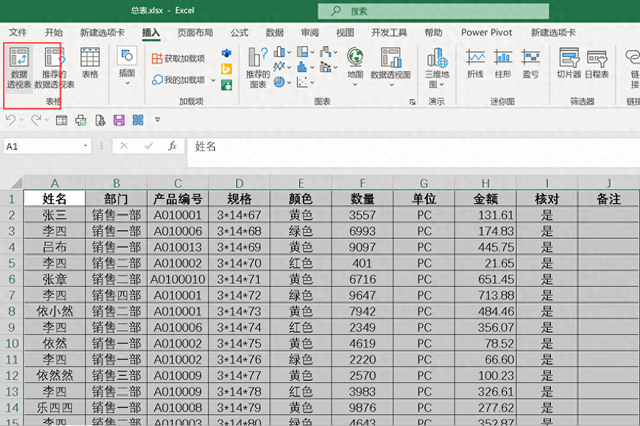The height and width of the screenshot is (426, 640).
Task: Open customize quick access toolbar dropdown
Action: (158, 120)
